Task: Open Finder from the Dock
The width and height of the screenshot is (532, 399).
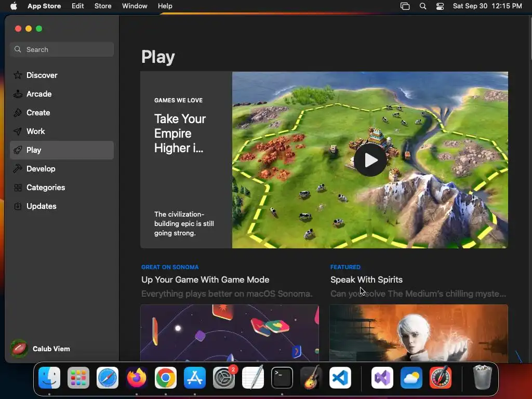Action: coord(49,378)
